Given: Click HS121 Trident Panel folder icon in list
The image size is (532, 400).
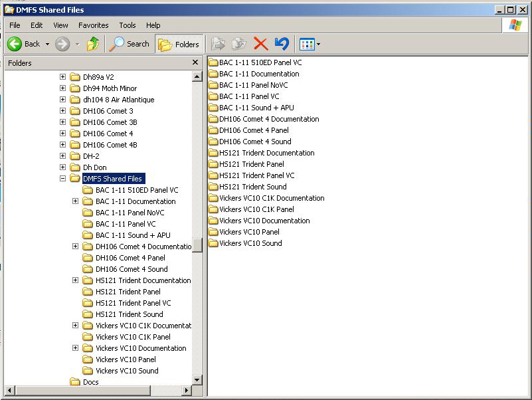Looking at the screenshot, I should (213, 164).
